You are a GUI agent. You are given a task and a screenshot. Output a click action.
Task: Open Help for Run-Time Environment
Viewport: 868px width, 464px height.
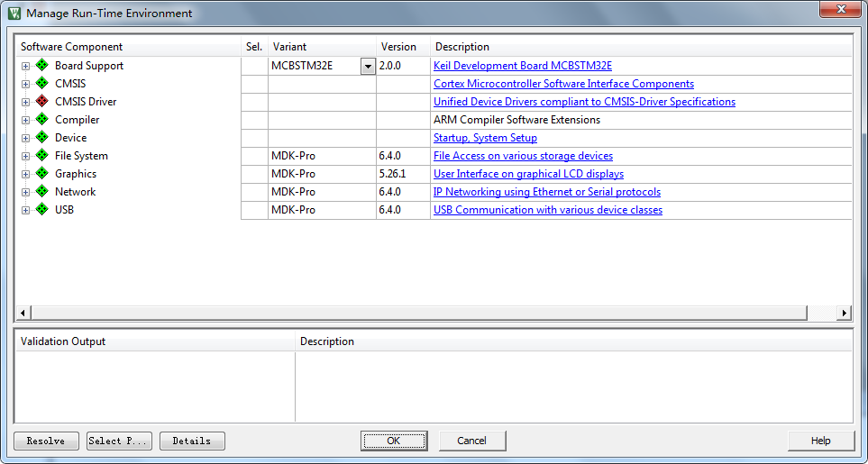tap(821, 441)
